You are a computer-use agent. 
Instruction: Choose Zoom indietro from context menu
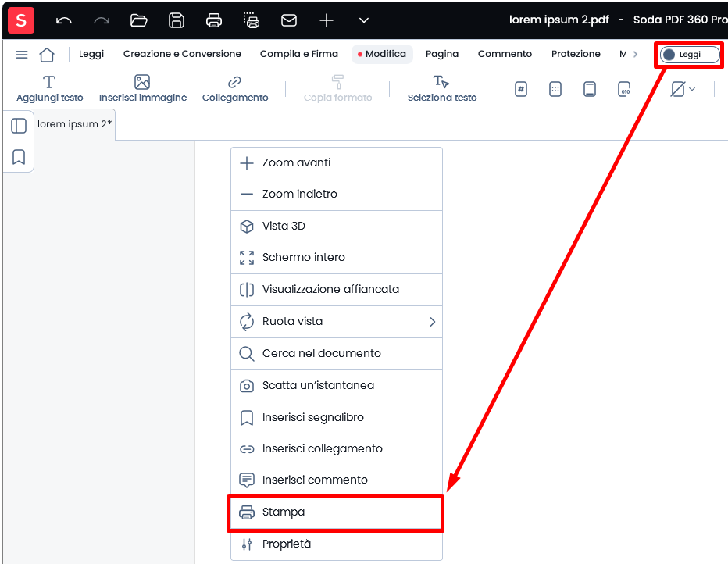pos(337,194)
